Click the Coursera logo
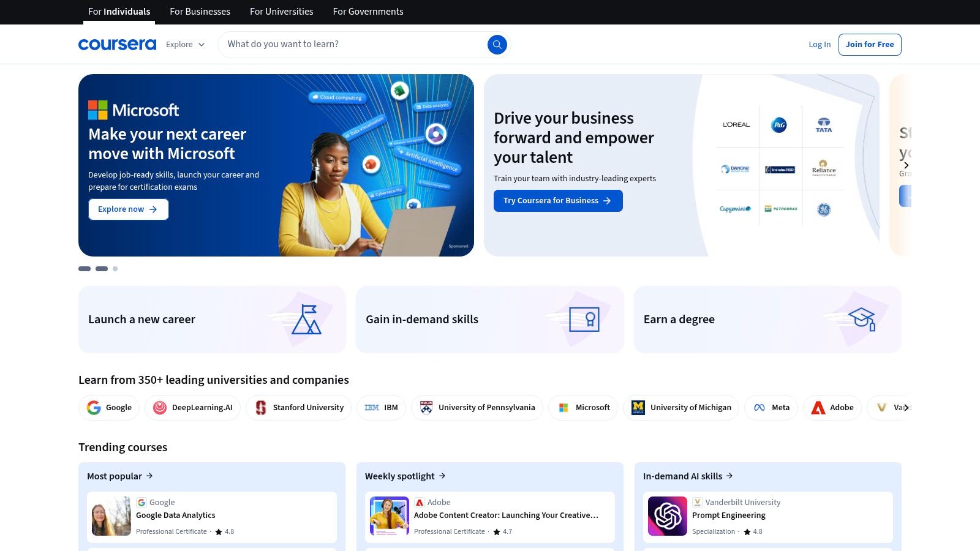980x551 pixels. coord(117,44)
